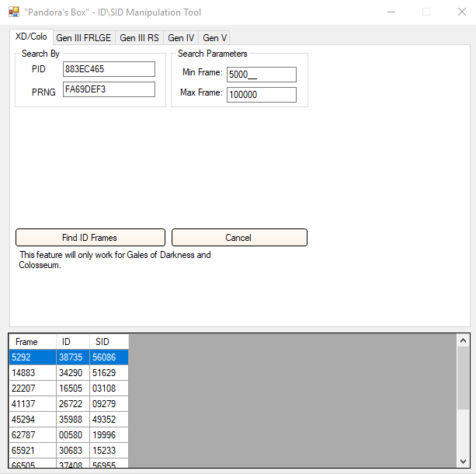Click SID cell 51629
476x474 pixels.
pyautogui.click(x=109, y=373)
